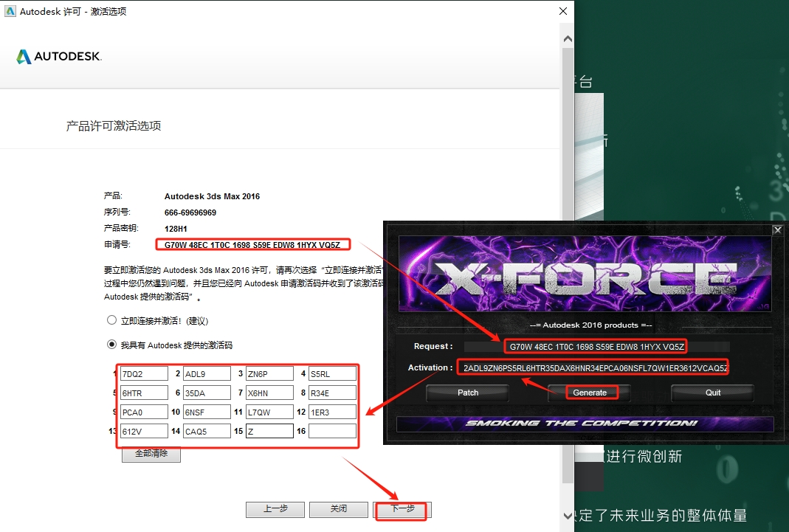Click the 'Smoking the competition' banner

click(x=585, y=424)
